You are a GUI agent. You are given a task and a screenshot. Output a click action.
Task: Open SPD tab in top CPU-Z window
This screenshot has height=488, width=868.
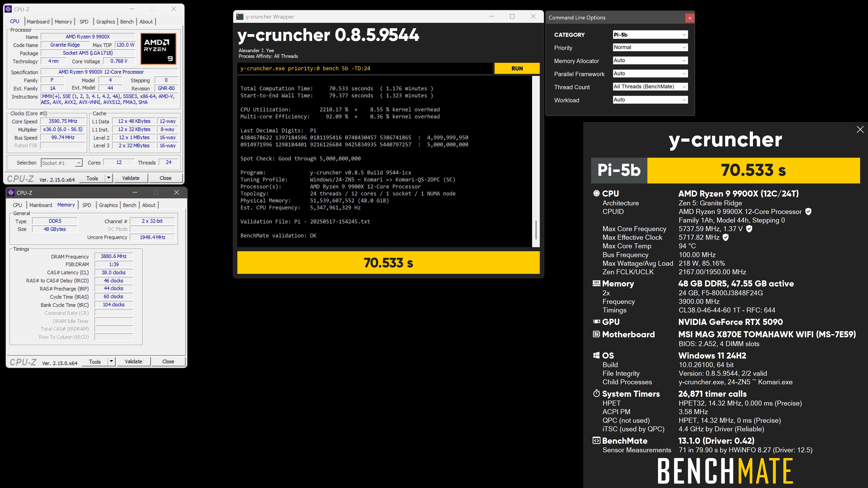pos(84,21)
